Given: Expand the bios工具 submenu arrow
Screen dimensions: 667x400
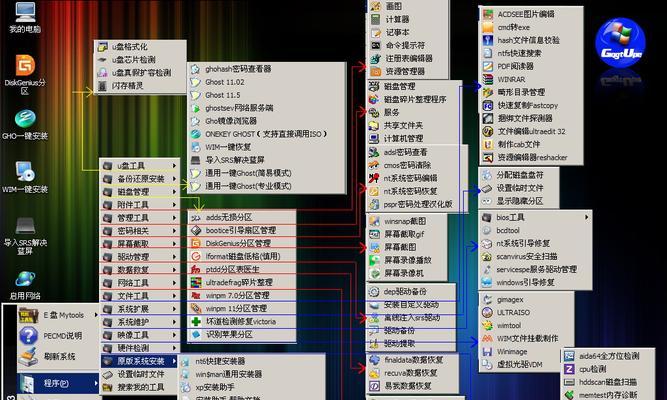Looking at the screenshot, I should [x=586, y=217].
